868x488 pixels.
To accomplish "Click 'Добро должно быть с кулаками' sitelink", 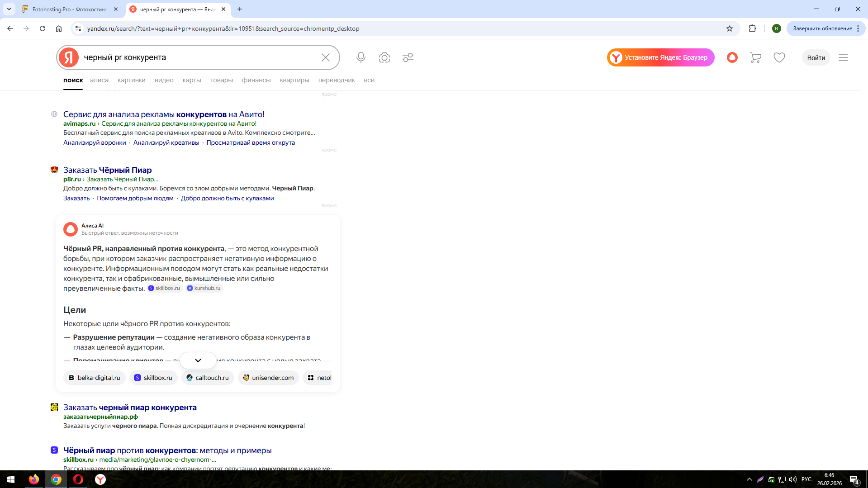I will [227, 198].
